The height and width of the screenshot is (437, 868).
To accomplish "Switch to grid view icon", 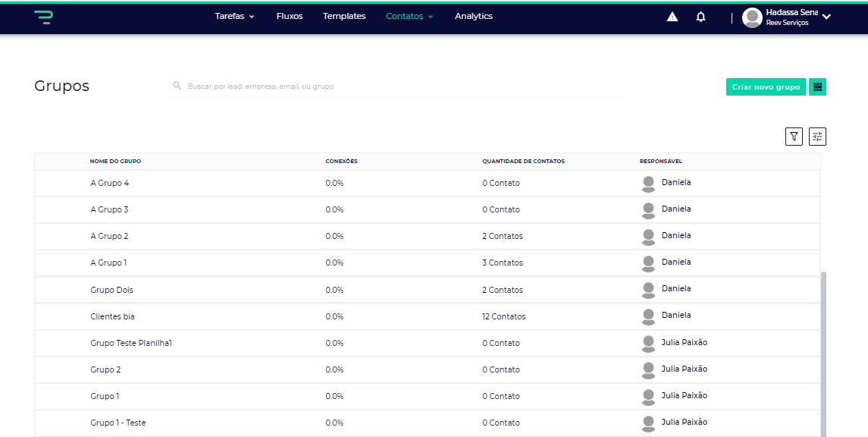I will point(817,87).
